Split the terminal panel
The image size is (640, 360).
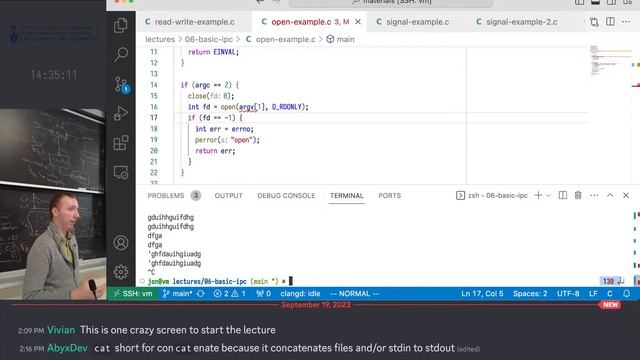pos(562,196)
